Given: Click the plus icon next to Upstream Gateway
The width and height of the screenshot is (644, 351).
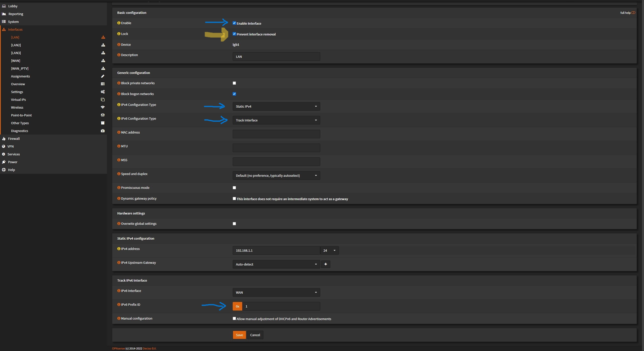Looking at the screenshot, I should pyautogui.click(x=326, y=264).
